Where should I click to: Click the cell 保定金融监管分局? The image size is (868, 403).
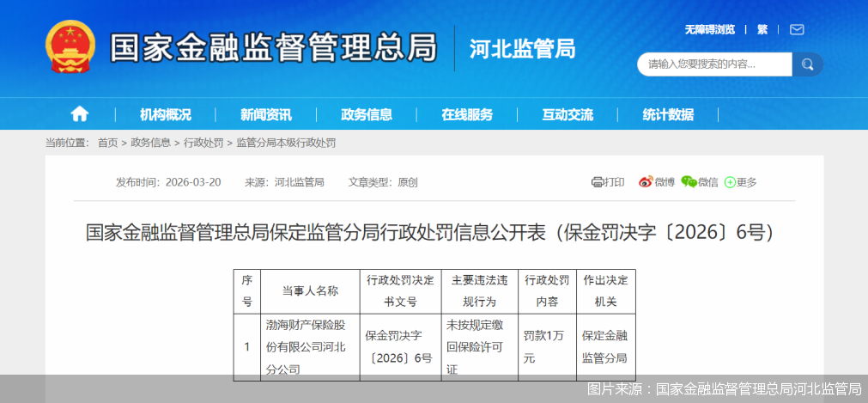pyautogui.click(x=605, y=347)
